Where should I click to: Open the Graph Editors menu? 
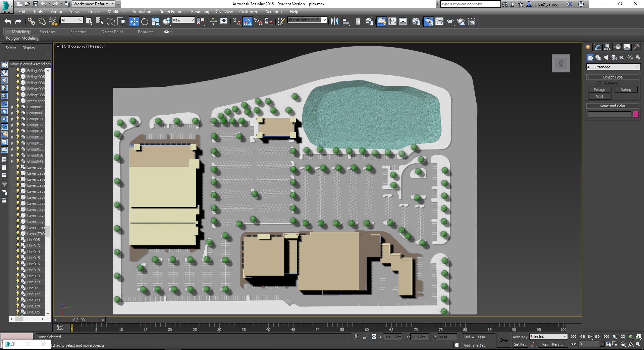(x=171, y=12)
